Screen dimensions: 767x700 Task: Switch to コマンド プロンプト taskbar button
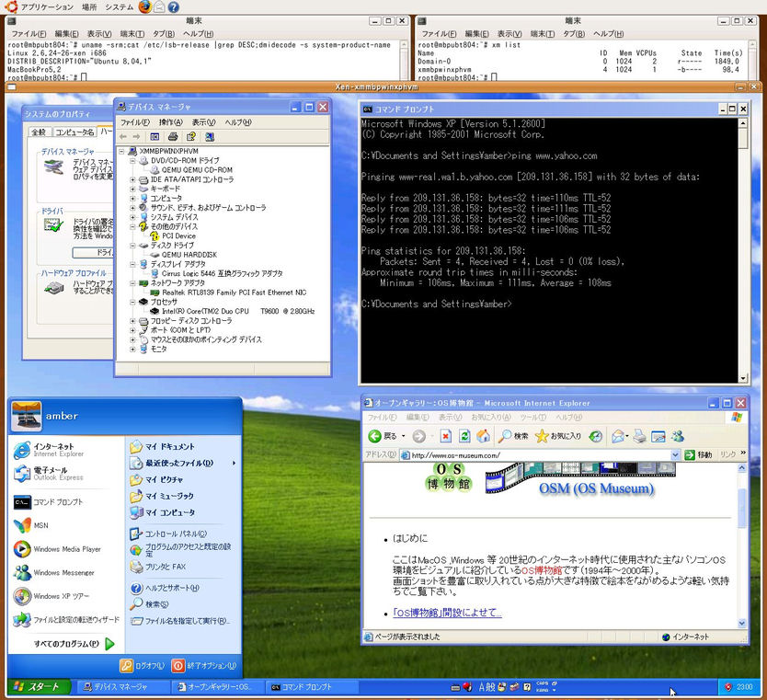tap(311, 687)
